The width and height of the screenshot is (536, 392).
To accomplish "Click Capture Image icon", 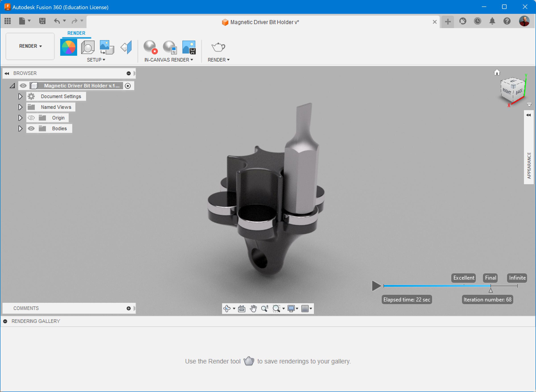I will (189, 47).
